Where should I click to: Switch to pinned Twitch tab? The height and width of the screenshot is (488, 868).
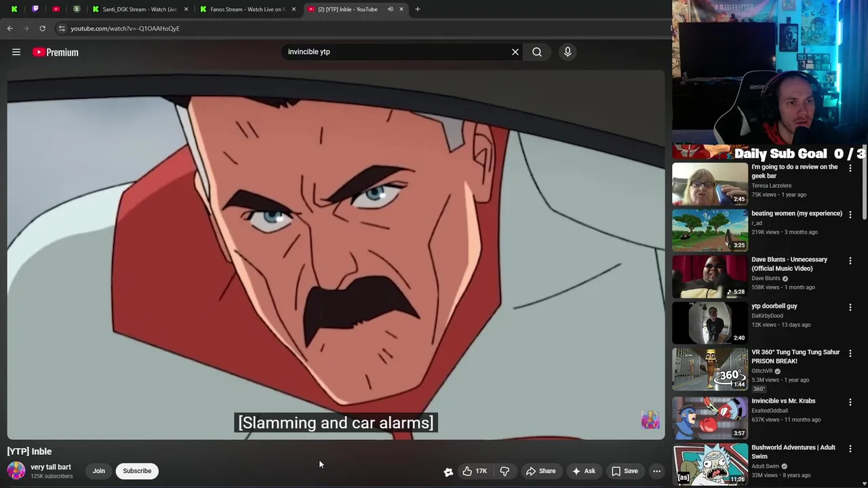tap(35, 9)
